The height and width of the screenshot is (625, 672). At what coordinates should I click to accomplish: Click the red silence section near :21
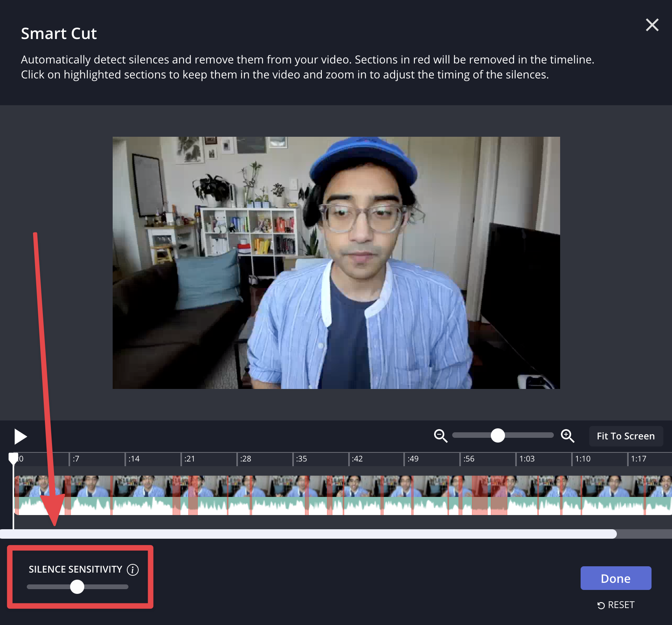(193, 495)
